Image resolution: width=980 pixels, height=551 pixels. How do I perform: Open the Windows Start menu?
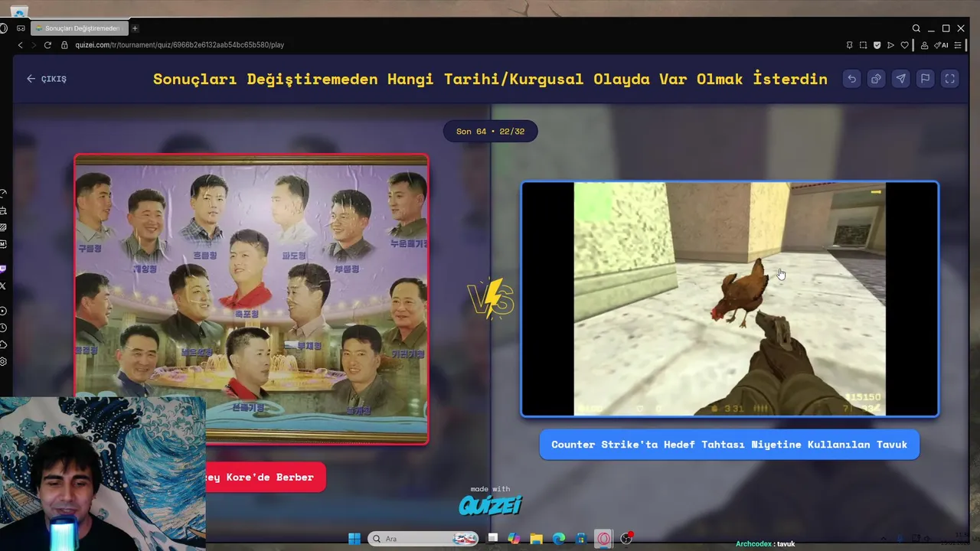coord(354,539)
